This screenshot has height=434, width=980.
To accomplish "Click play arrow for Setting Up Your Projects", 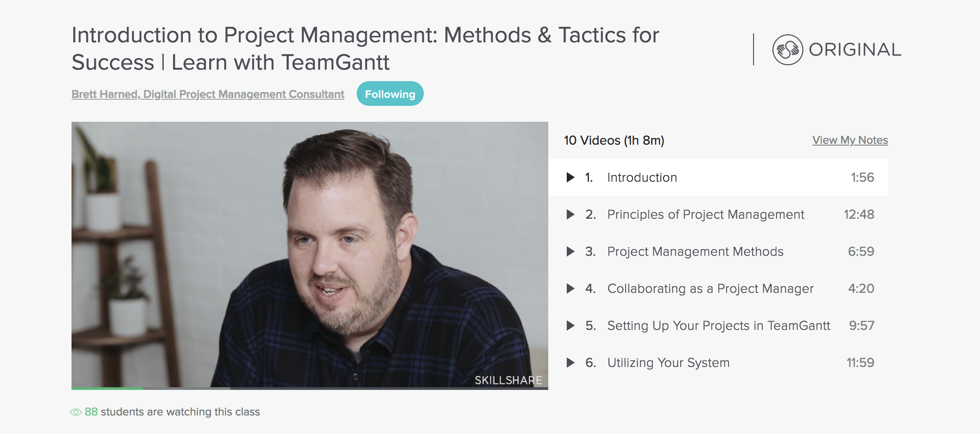I will tap(570, 325).
